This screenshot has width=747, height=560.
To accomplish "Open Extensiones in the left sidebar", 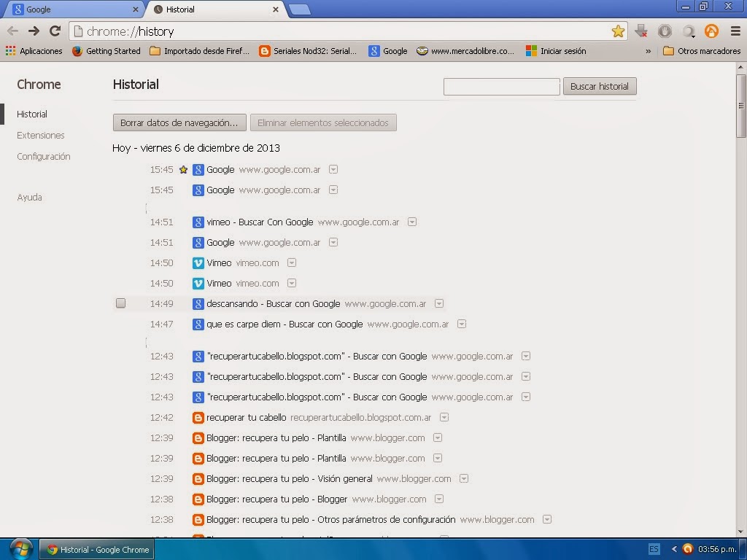I will tap(41, 135).
